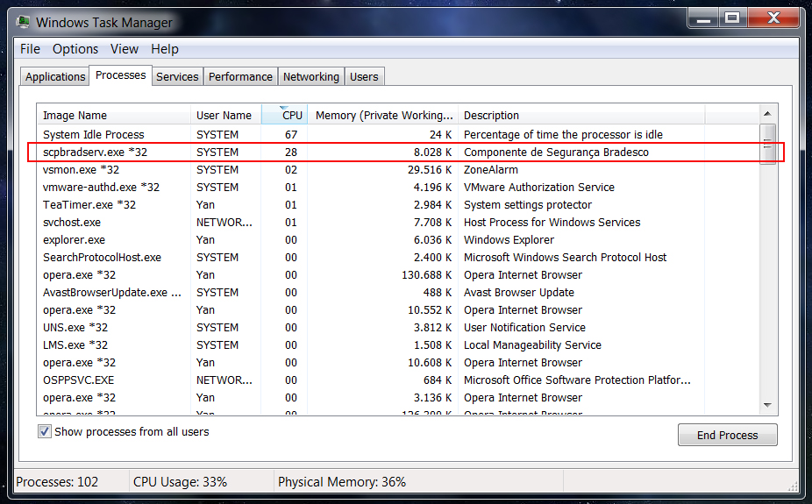Click CPU Usage: 33% in status bar
The image size is (812, 504).
coord(181,482)
